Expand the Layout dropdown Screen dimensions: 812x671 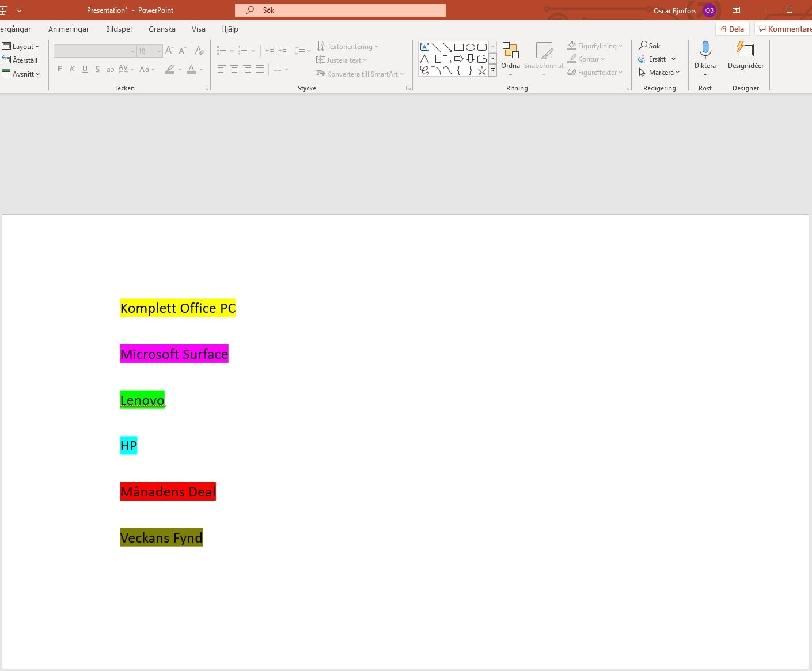(x=21, y=46)
